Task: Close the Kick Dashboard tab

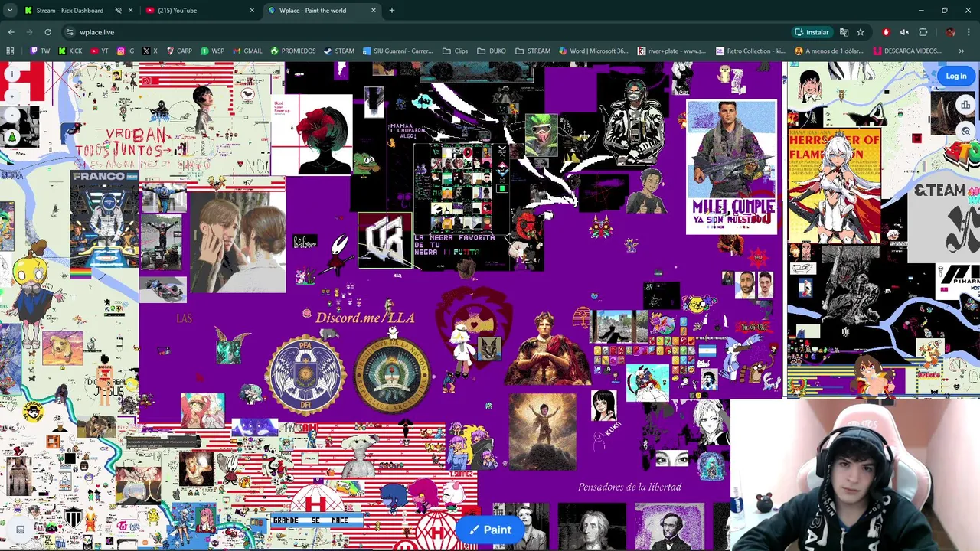Action: click(x=130, y=11)
